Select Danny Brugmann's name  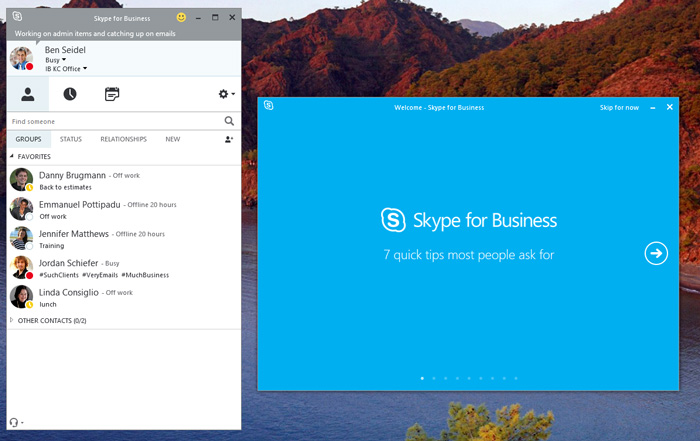click(x=72, y=175)
